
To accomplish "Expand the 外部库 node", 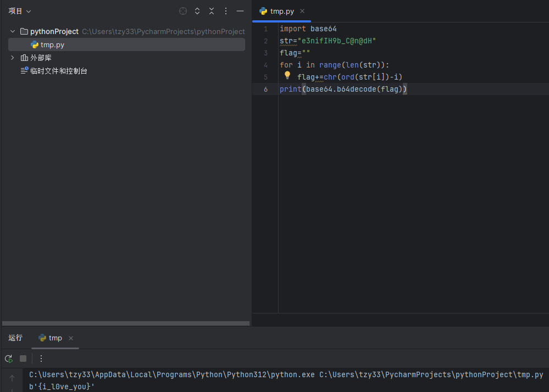I will (x=13, y=58).
